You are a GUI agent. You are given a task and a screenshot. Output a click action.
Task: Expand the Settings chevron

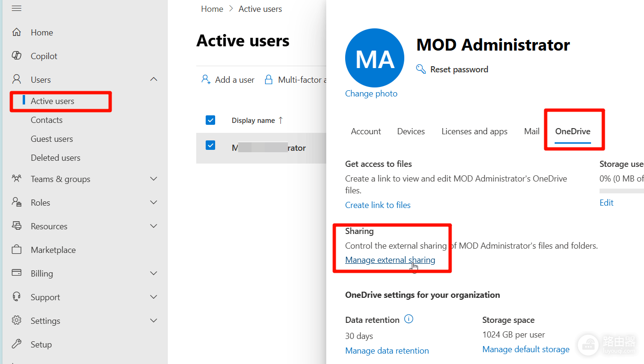tap(154, 321)
